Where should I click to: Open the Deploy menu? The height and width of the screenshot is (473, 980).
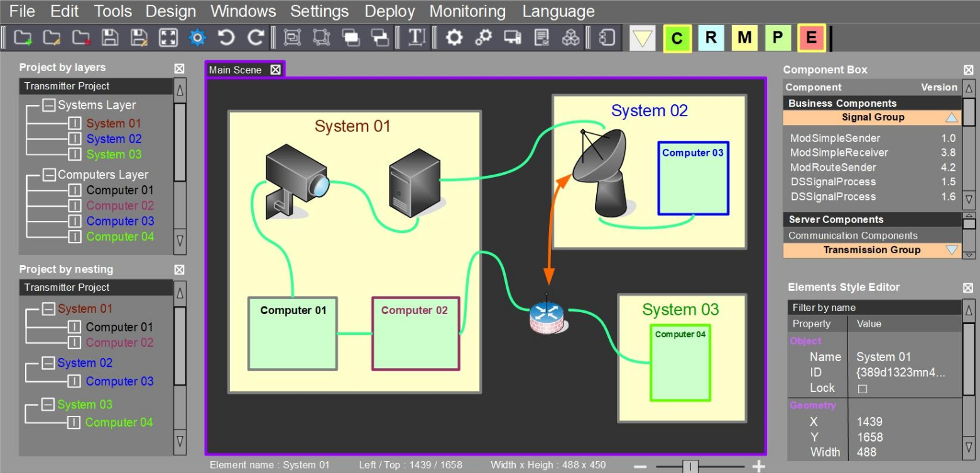point(389,11)
